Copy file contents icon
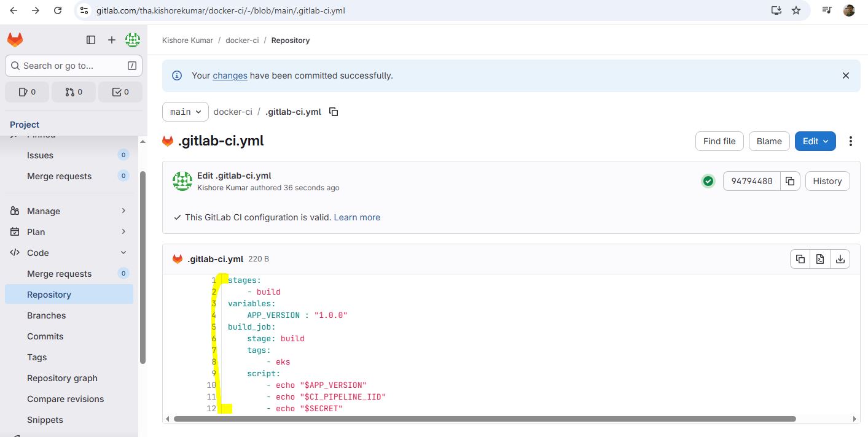The height and width of the screenshot is (437, 868). coord(800,259)
